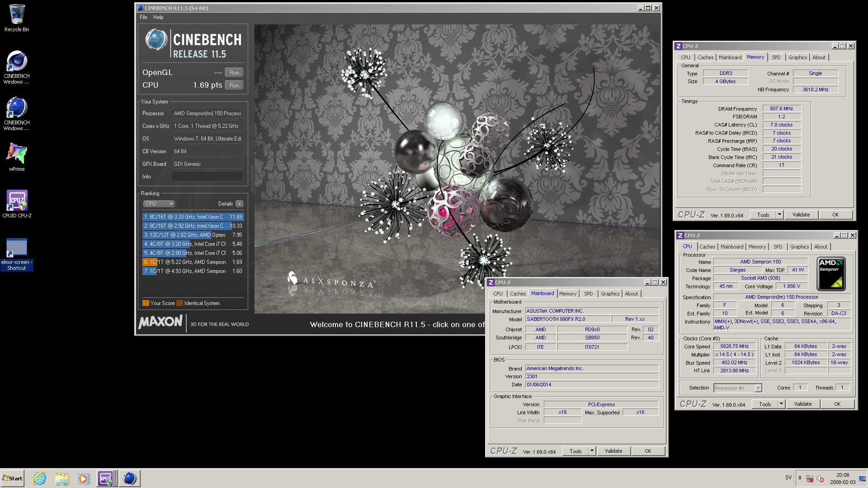Open Caches tab in the Memory CPU-Z window
The height and width of the screenshot is (488, 868).
(705, 57)
